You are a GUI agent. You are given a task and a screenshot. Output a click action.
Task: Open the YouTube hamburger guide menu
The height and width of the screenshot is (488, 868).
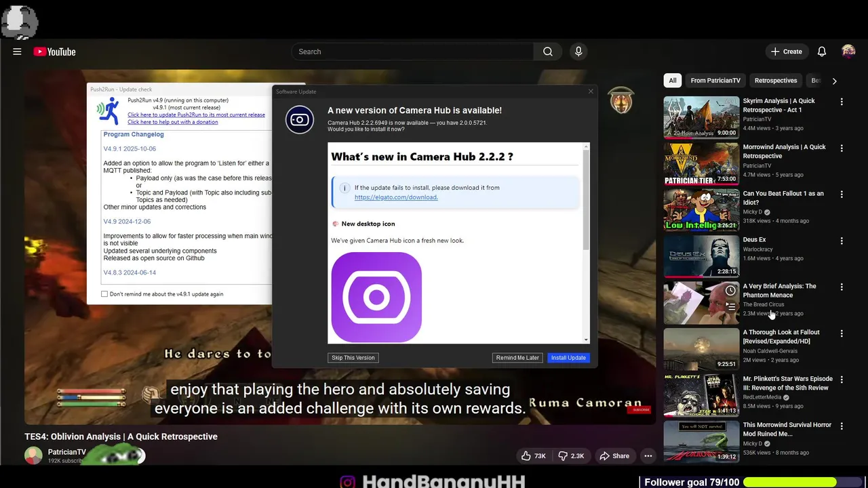tap(17, 52)
